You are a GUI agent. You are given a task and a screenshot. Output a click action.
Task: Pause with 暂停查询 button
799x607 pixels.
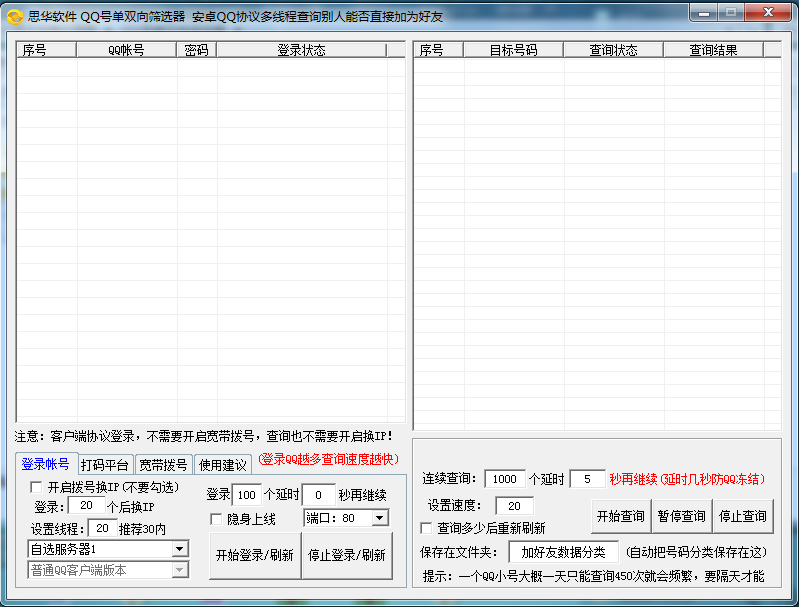pos(681,516)
